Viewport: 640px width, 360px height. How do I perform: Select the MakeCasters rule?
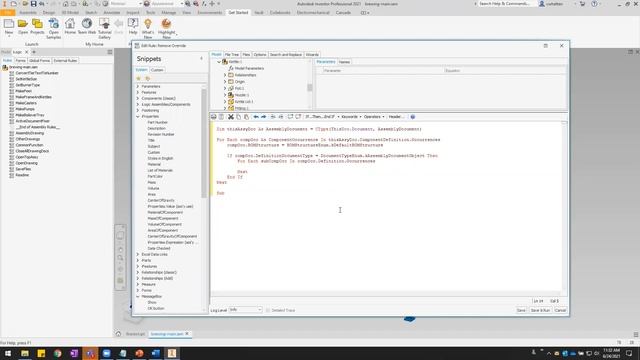pos(26,103)
